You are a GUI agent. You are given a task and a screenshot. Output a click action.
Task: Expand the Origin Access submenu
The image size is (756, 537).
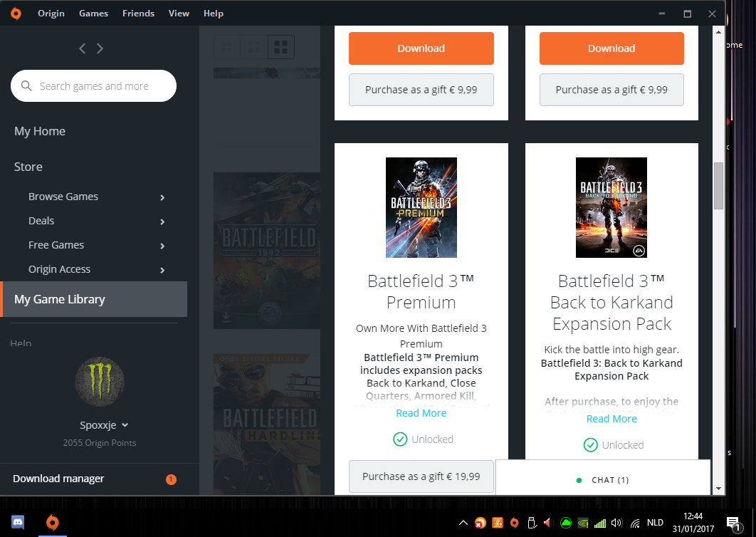click(x=162, y=270)
